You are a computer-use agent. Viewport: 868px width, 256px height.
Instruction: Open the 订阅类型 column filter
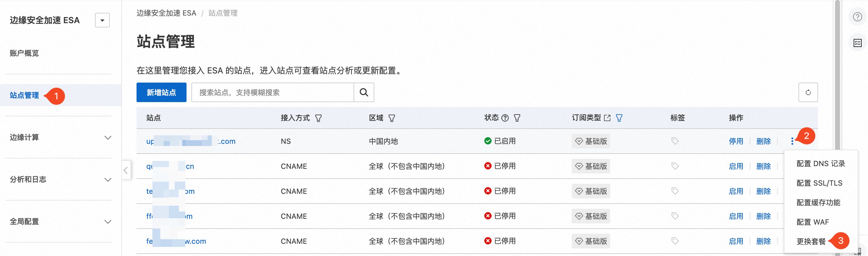click(619, 118)
